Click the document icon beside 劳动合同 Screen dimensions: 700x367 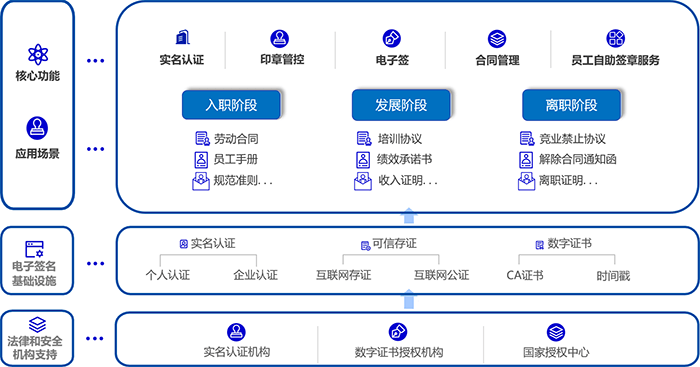tap(202, 139)
